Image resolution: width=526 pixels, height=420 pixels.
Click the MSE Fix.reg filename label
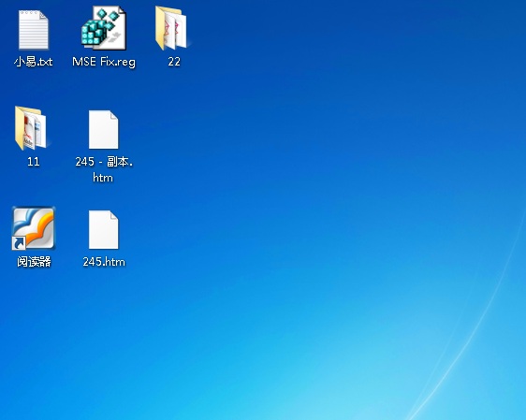pos(104,62)
